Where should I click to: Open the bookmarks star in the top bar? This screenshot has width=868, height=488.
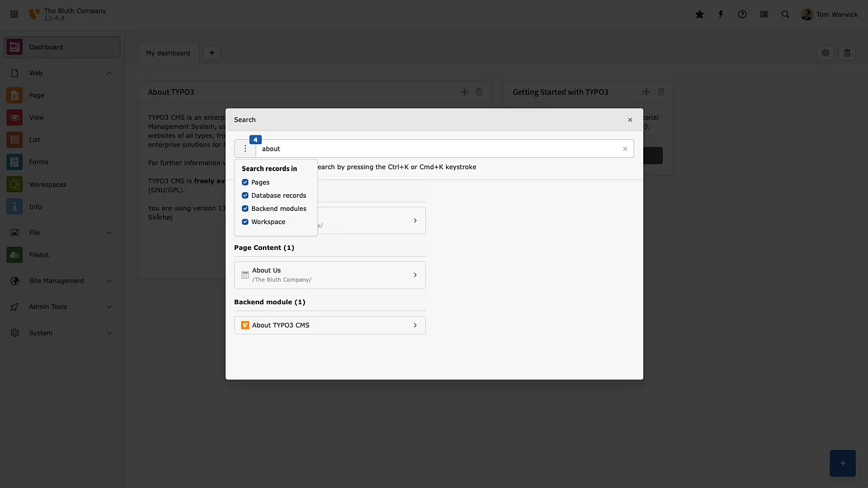pyautogui.click(x=699, y=14)
